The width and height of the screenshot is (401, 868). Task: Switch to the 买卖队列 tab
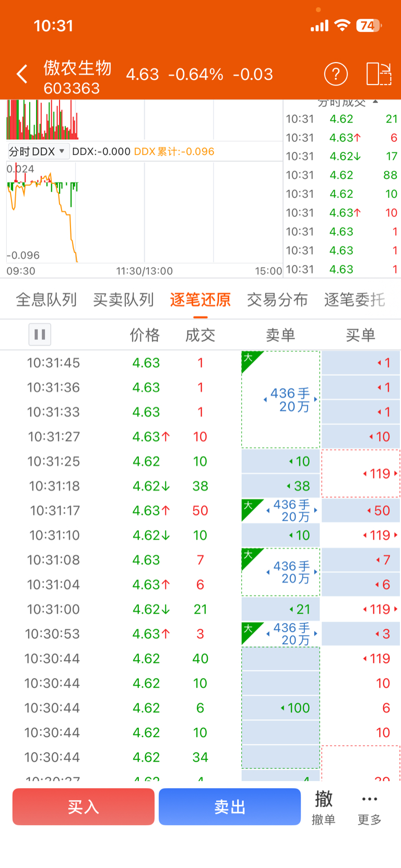click(x=123, y=300)
